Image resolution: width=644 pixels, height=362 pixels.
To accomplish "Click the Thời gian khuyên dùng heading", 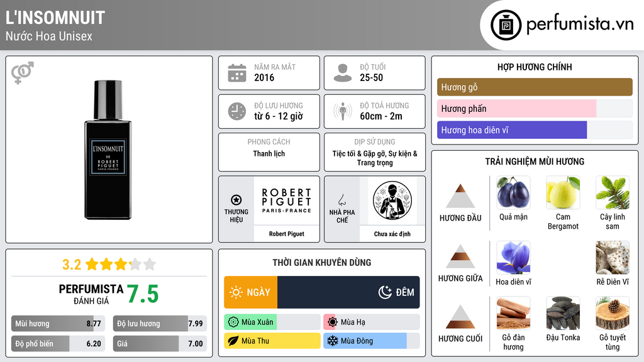I will [x=321, y=263].
